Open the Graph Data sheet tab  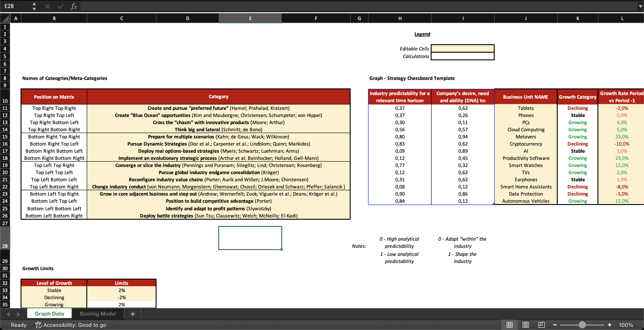pyautogui.click(x=49, y=314)
